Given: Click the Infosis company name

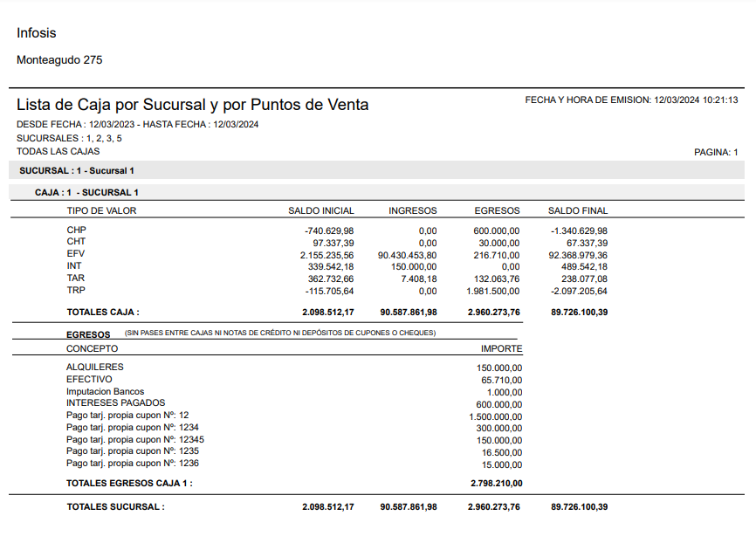Looking at the screenshot, I should [x=36, y=33].
